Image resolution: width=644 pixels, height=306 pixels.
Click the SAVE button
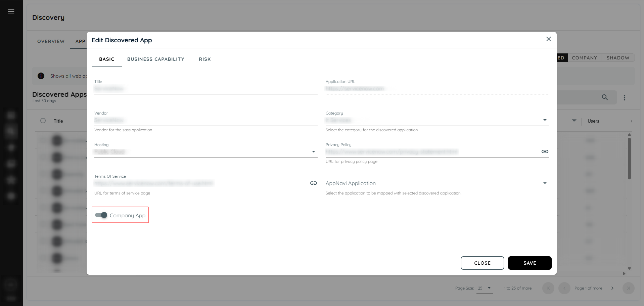pyautogui.click(x=530, y=263)
